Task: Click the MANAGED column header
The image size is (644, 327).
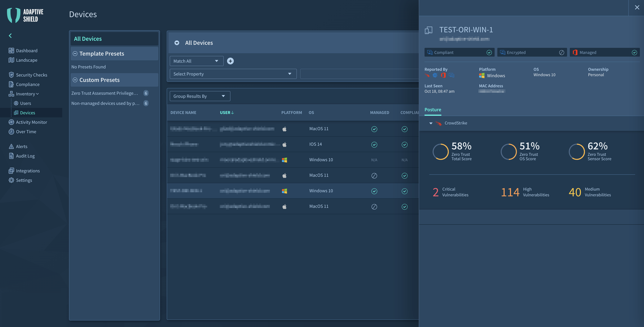Action: (380, 113)
